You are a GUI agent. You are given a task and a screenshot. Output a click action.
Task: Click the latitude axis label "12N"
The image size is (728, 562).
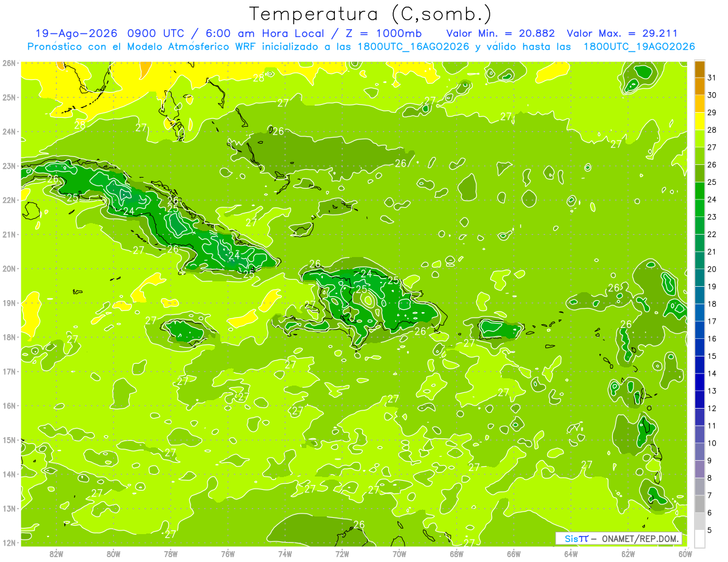(9, 543)
